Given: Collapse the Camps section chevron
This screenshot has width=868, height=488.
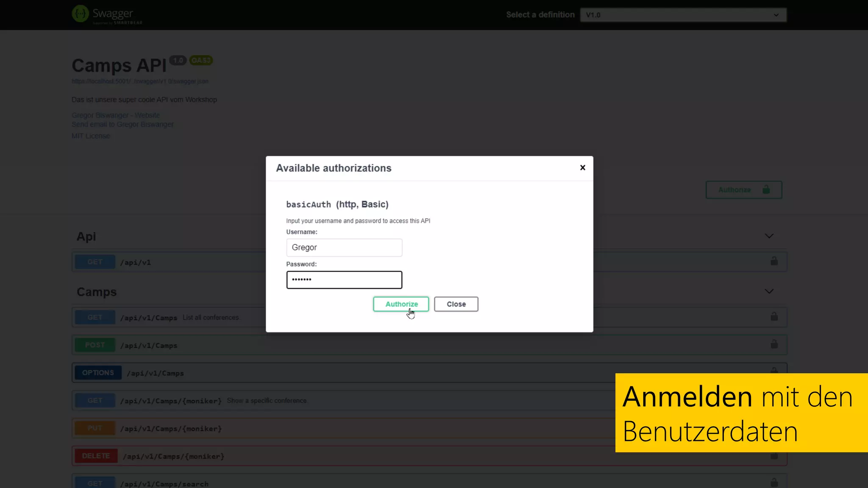Looking at the screenshot, I should [x=769, y=291].
